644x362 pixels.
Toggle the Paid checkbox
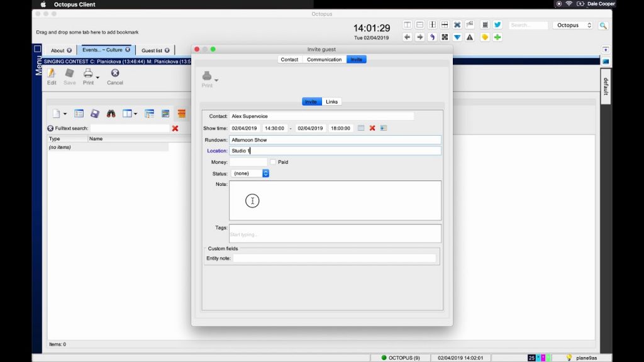point(273,162)
